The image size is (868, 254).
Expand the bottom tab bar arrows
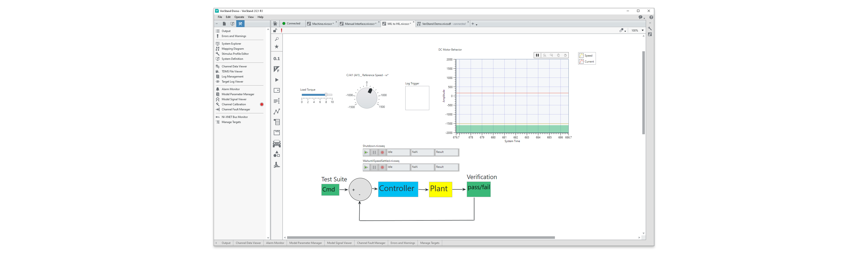point(216,243)
